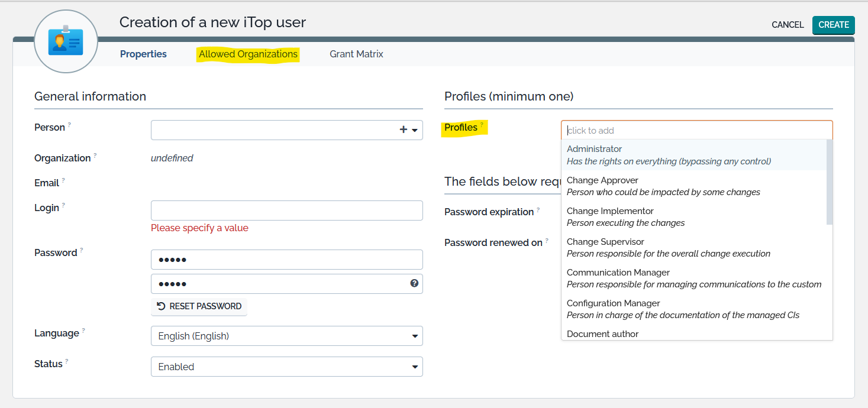Click the help icon in password confirmation field
This screenshot has width=868, height=408.
[x=414, y=284]
